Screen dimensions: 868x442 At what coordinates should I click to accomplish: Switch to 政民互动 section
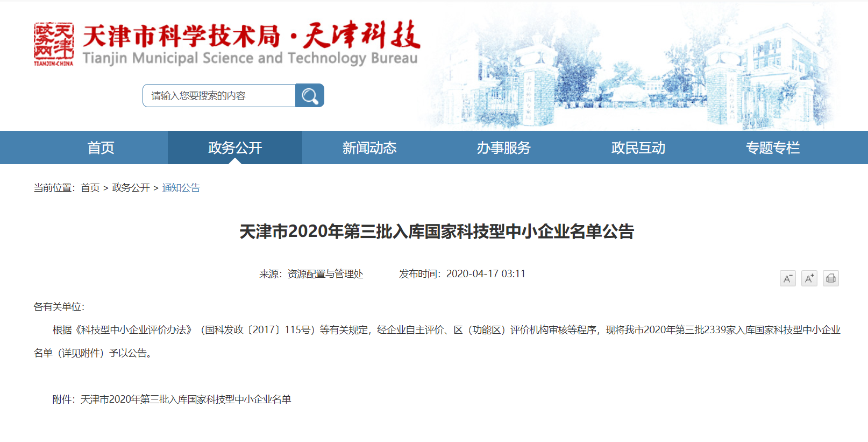tap(638, 148)
